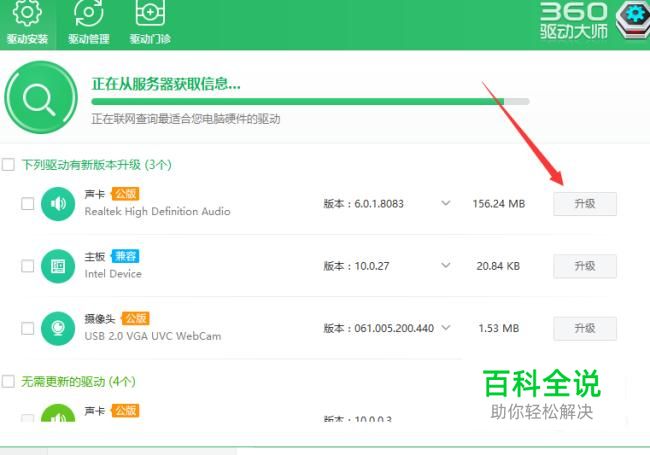Image resolution: width=650 pixels, height=455 pixels.
Task: Click the 公版 tag beside 摄像头
Action: (136, 318)
